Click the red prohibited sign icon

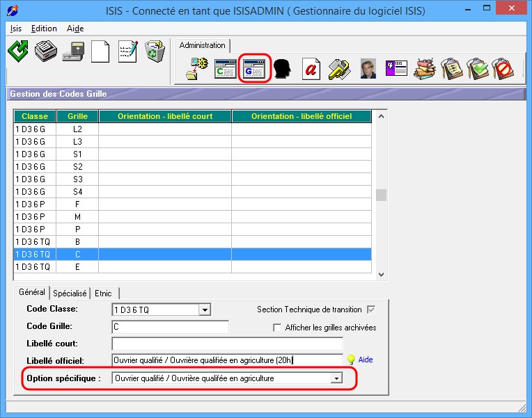pos(501,69)
